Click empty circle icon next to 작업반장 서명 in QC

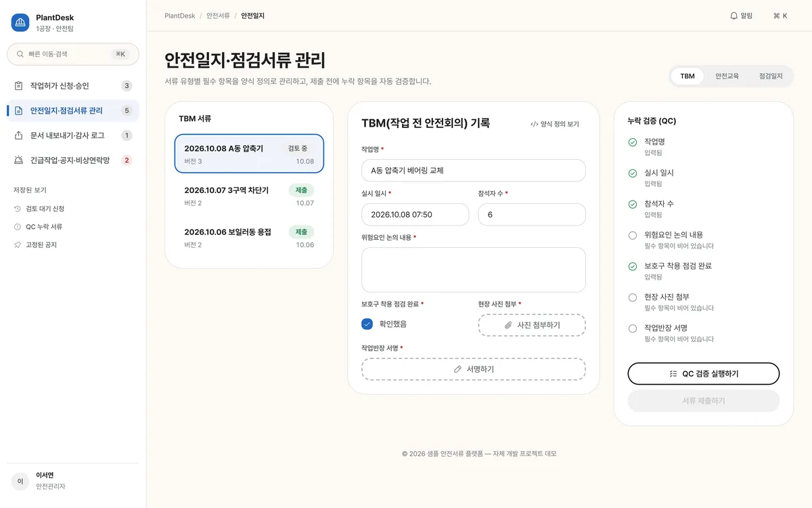click(x=633, y=329)
